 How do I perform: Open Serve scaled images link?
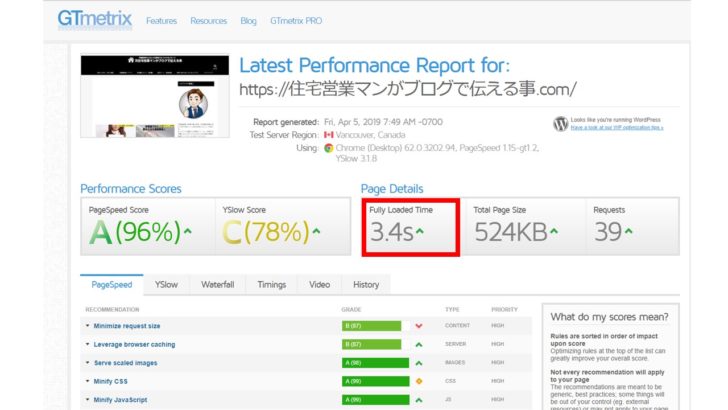tap(125, 363)
